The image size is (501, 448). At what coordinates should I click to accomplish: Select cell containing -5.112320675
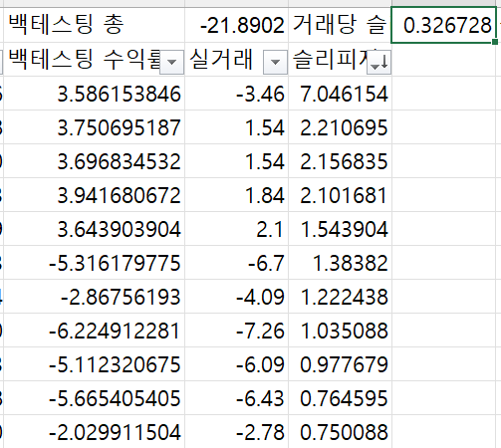pyautogui.click(x=94, y=364)
